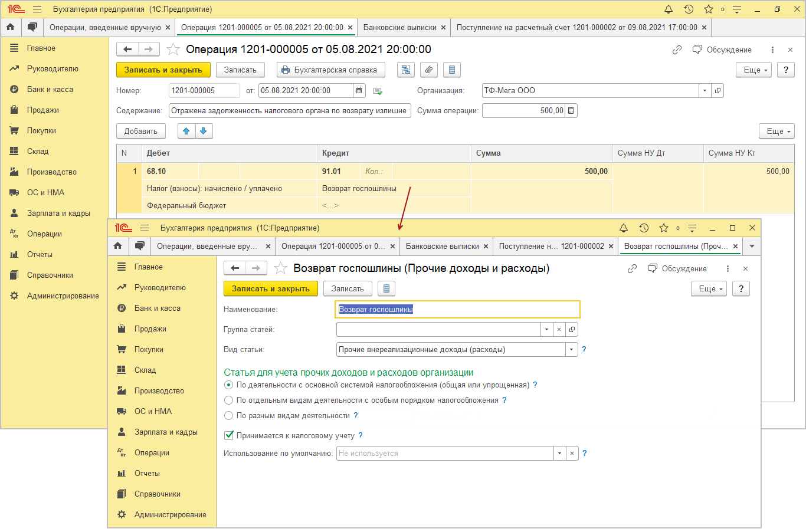This screenshot has width=806, height=532.
Task: Click the Добавить button above the table
Action: (x=141, y=131)
